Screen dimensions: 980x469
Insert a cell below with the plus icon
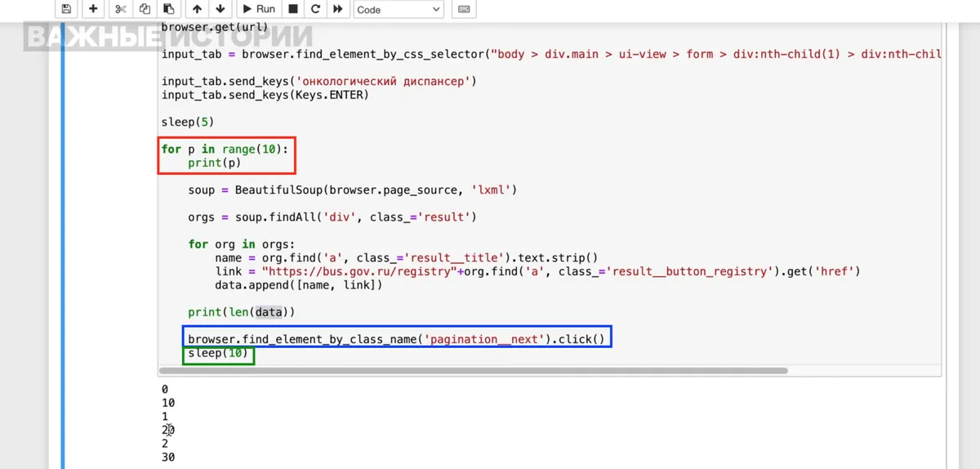(x=93, y=9)
